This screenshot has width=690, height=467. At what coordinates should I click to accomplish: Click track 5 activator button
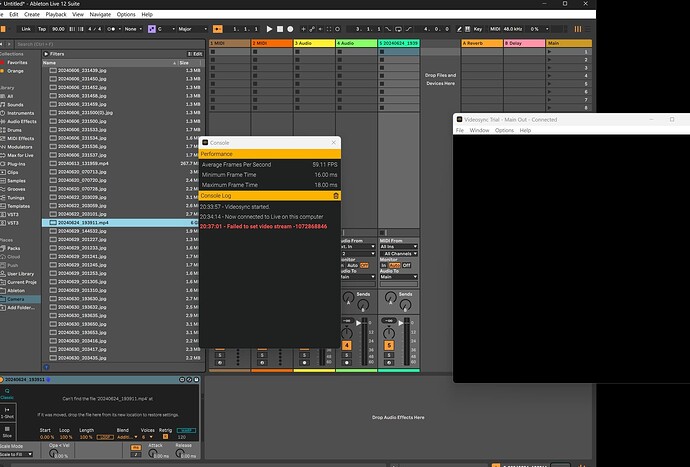[x=387, y=346]
